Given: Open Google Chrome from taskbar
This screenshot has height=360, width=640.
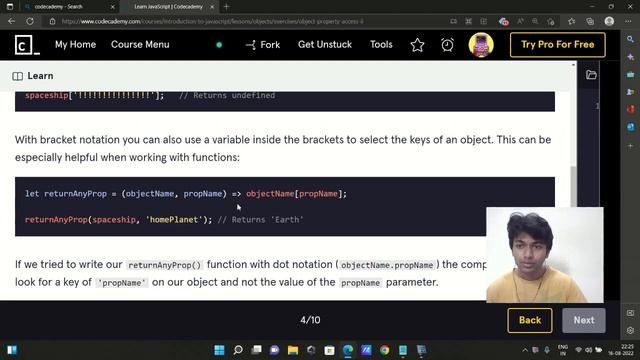Looking at the screenshot, I should 384,350.
